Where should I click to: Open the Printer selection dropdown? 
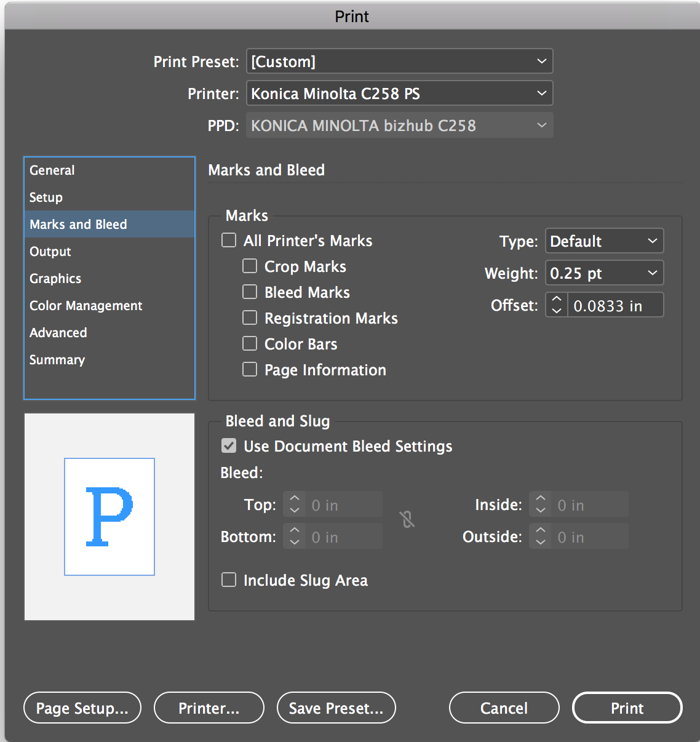pyautogui.click(x=399, y=94)
